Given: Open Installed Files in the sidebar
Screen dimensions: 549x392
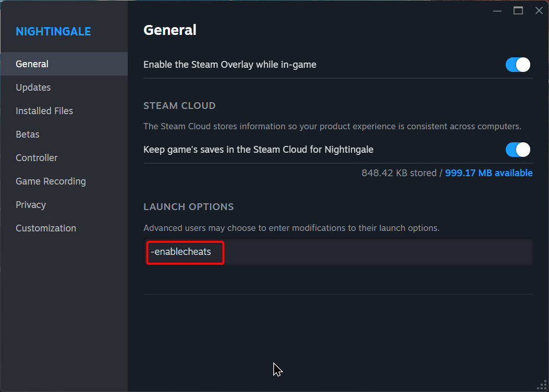Looking at the screenshot, I should click(44, 111).
